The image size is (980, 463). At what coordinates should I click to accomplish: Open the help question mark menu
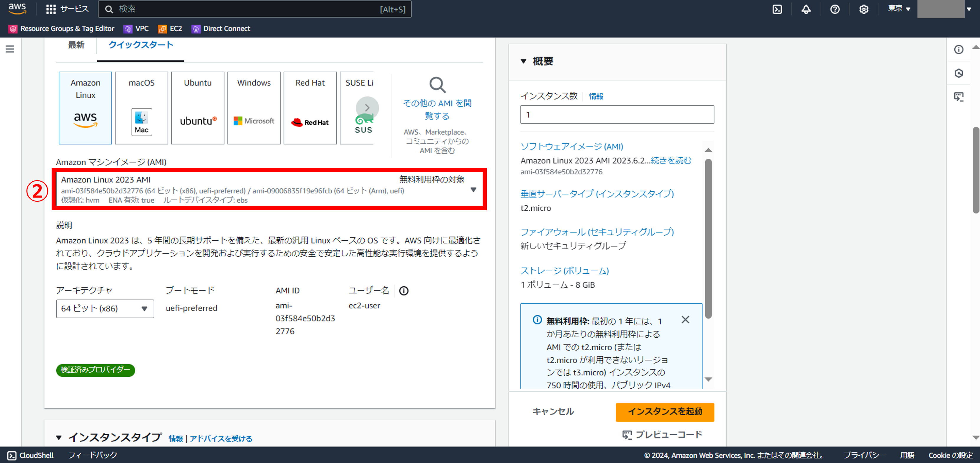coord(835,9)
